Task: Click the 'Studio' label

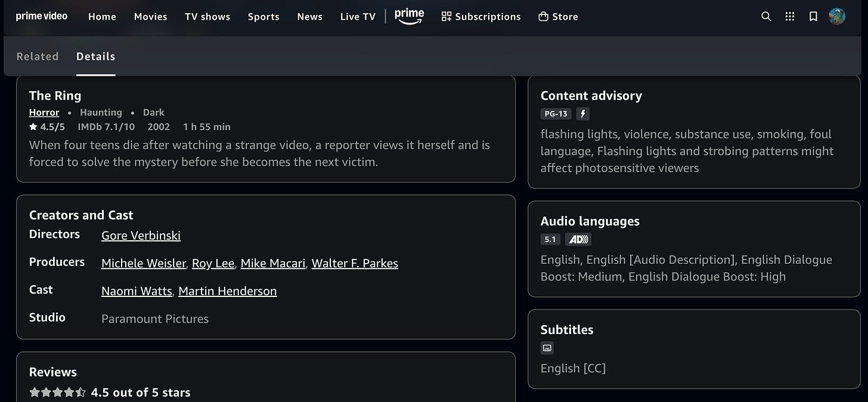Action: (47, 317)
